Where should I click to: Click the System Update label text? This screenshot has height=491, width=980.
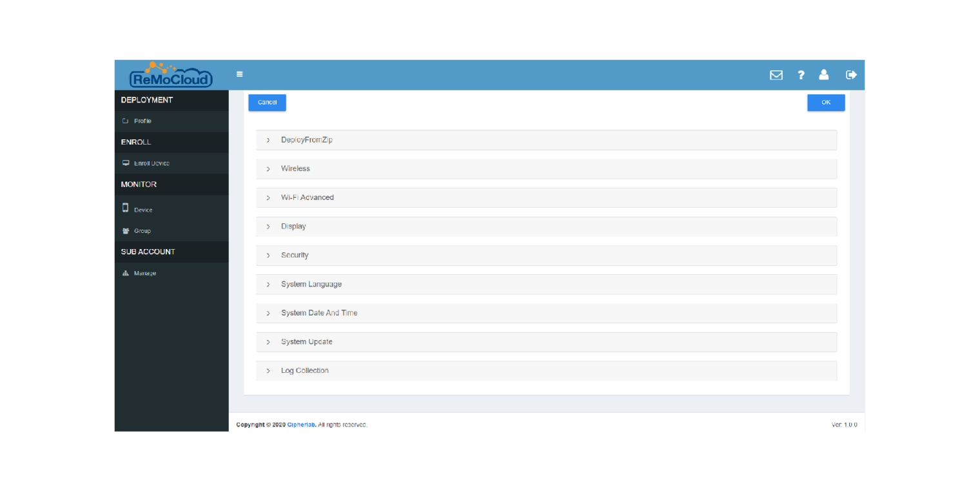point(307,342)
